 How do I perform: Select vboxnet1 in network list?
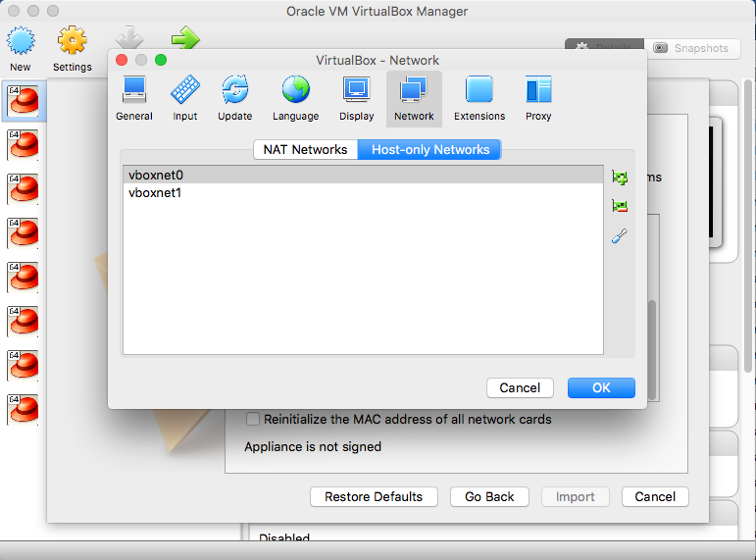[363, 192]
